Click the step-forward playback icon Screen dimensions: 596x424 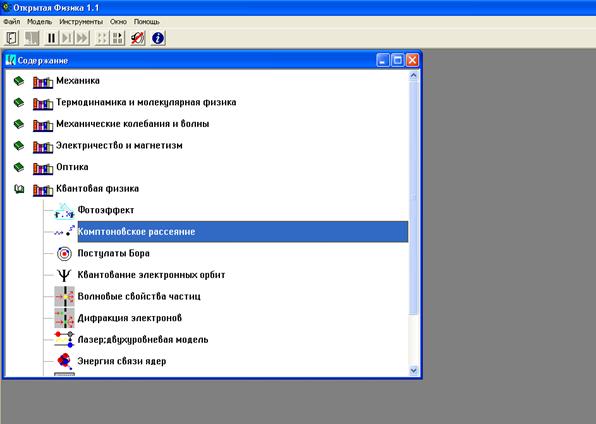[x=67, y=38]
